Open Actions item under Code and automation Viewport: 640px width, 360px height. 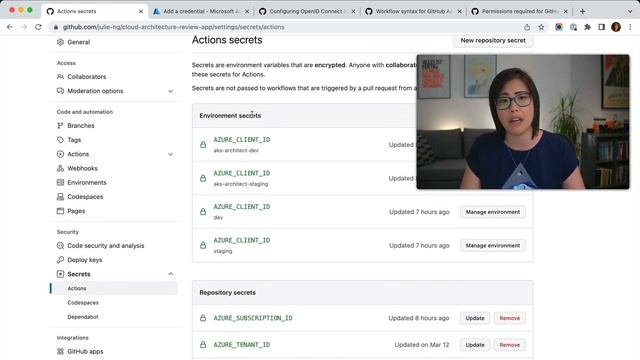click(78, 154)
